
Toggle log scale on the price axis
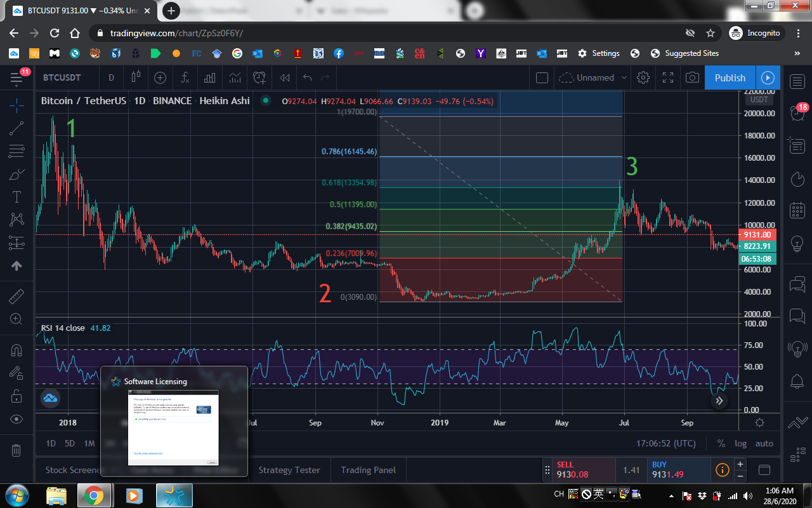point(740,443)
